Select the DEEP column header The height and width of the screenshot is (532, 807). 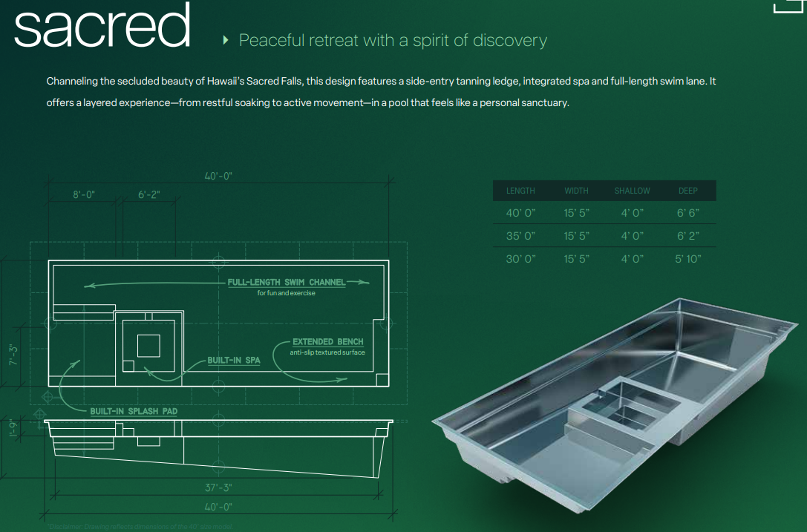(x=687, y=191)
